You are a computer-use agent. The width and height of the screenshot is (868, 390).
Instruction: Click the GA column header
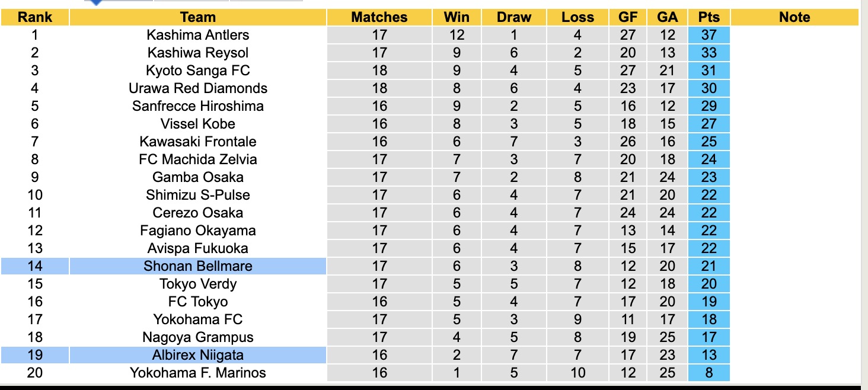point(668,17)
